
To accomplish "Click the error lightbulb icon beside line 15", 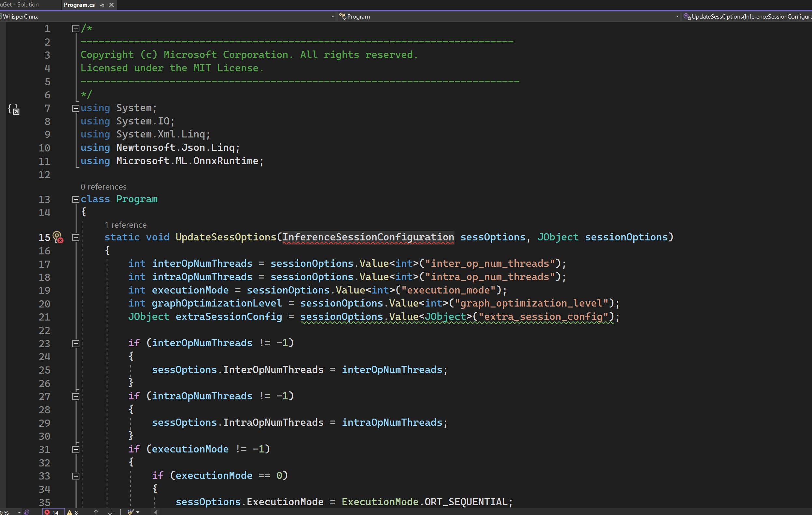I will point(58,237).
